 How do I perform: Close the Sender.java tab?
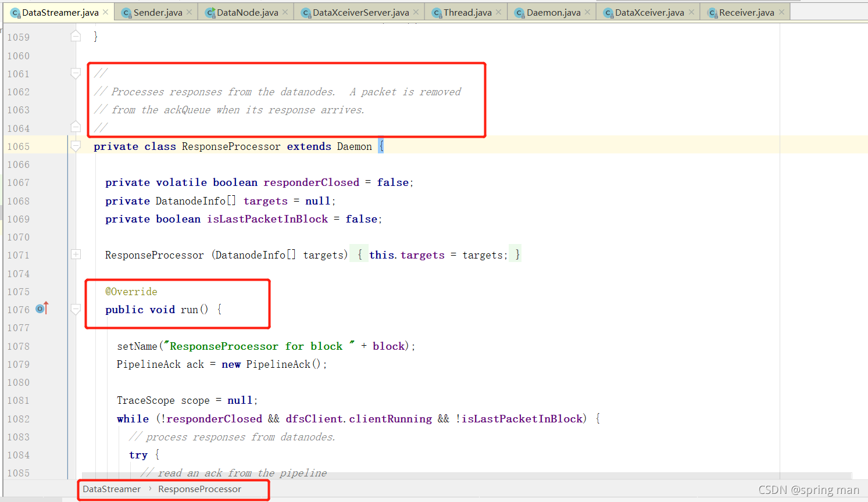click(190, 12)
